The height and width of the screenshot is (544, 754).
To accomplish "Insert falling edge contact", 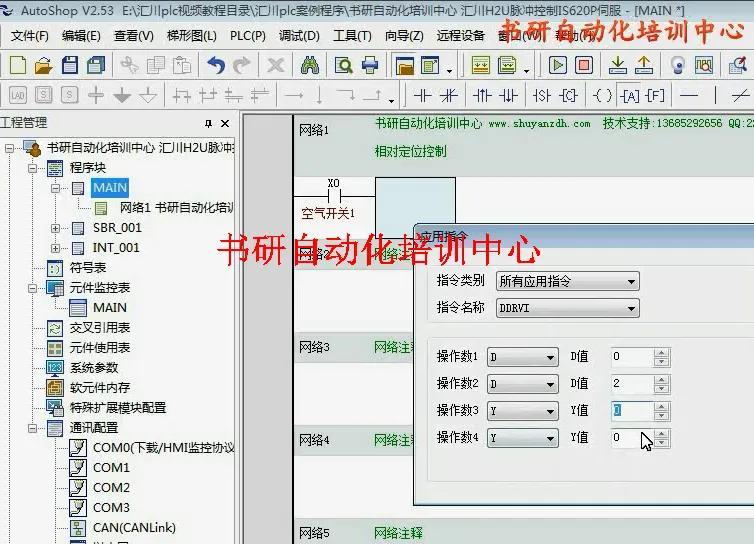I will pos(508,96).
